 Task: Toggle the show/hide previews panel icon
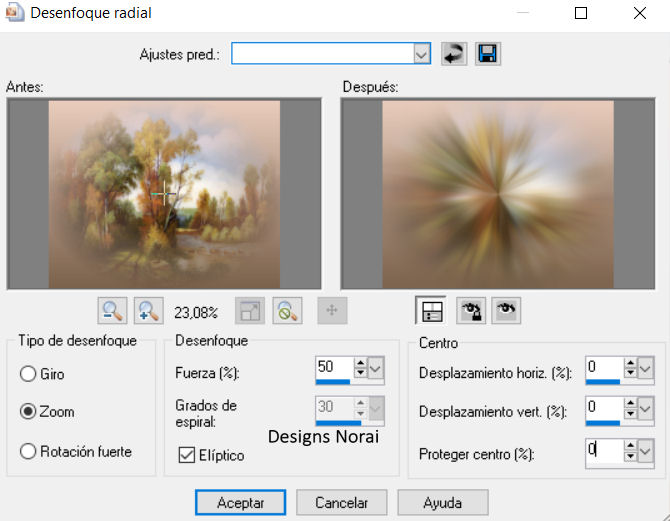431,311
